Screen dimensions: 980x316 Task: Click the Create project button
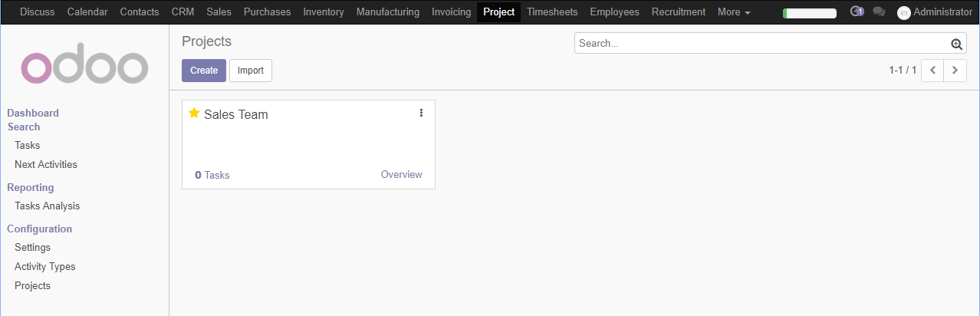204,70
